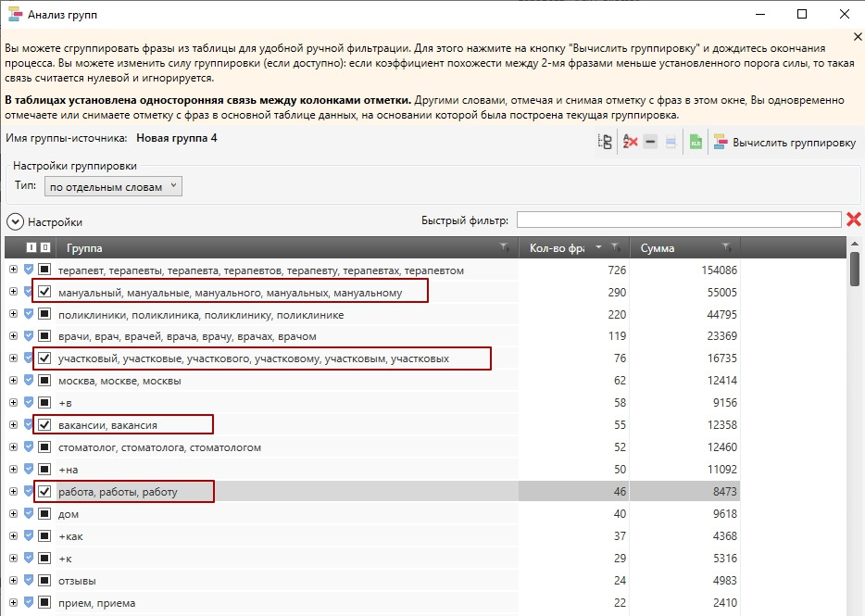Check the стоматолог group checkbox
The image size is (865, 616).
click(44, 447)
